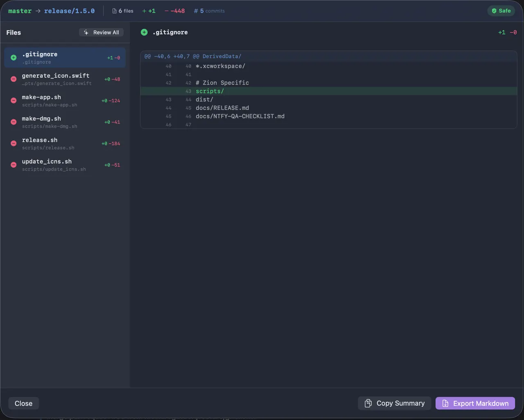Click the red removed icon beside make-app.sh
Viewport: 524px width, 420px height.
pos(14,101)
